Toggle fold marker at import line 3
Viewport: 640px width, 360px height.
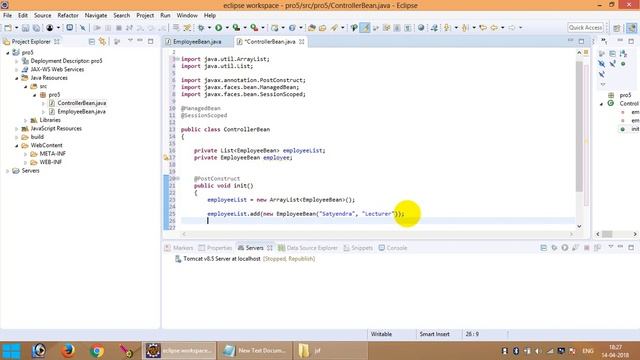(x=178, y=59)
